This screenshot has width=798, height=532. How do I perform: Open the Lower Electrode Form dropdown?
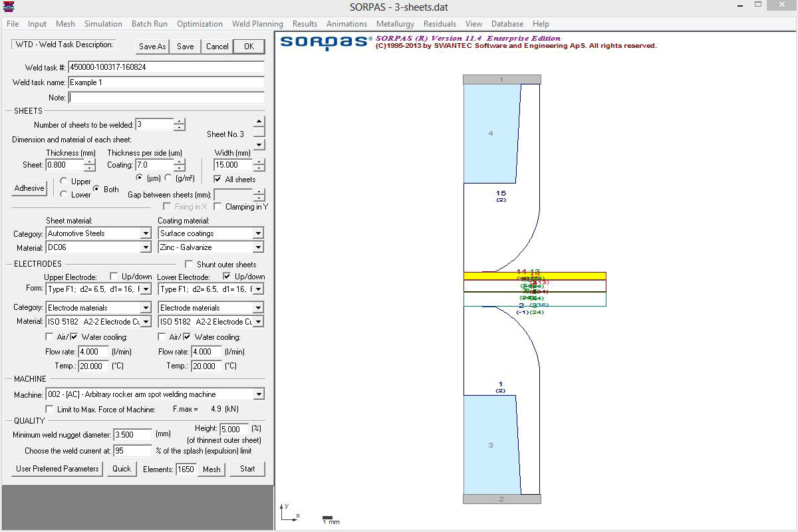[x=258, y=289]
